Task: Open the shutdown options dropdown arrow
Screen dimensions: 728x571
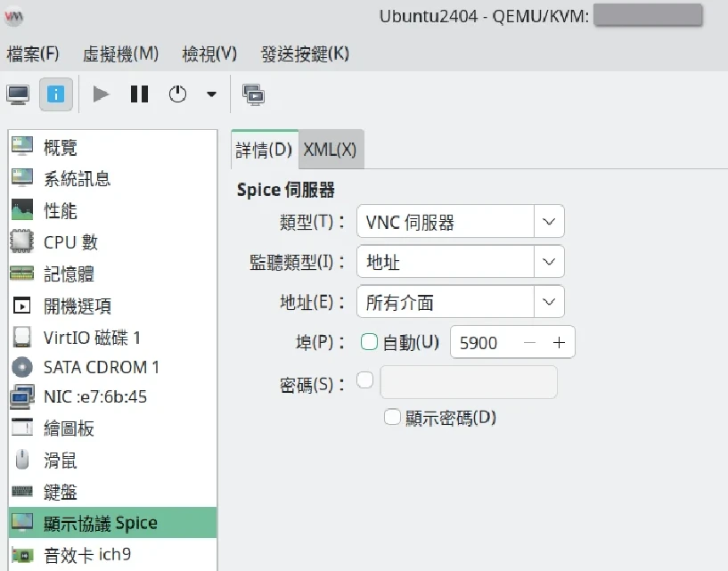Action: [211, 94]
